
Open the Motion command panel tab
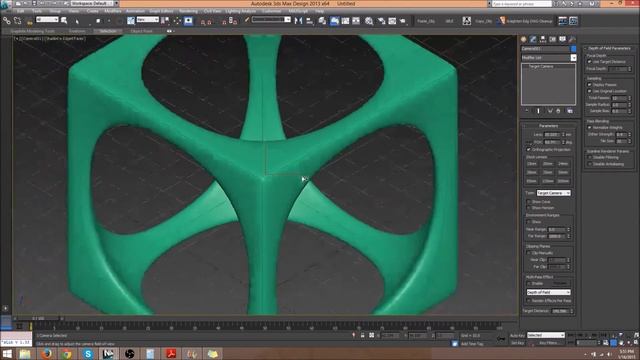tap(553, 39)
